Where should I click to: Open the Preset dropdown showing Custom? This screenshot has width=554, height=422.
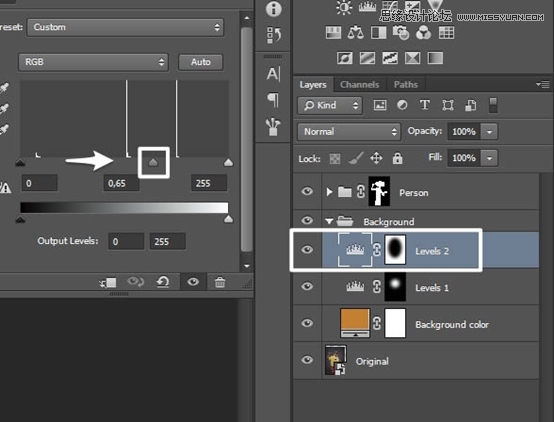(x=125, y=27)
